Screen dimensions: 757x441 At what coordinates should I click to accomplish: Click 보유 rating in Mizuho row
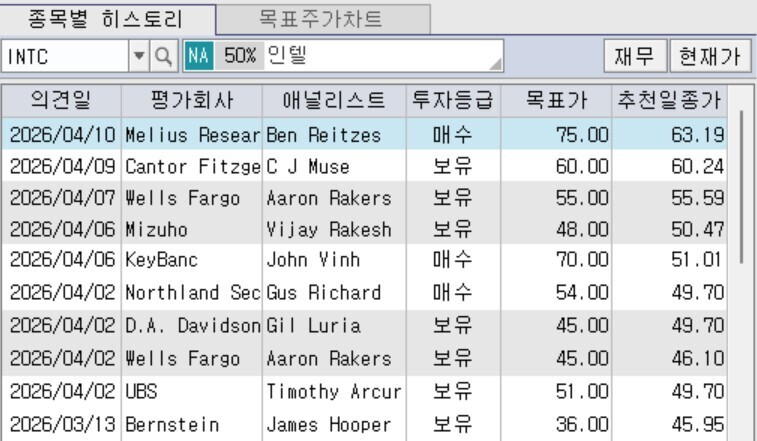tap(452, 229)
